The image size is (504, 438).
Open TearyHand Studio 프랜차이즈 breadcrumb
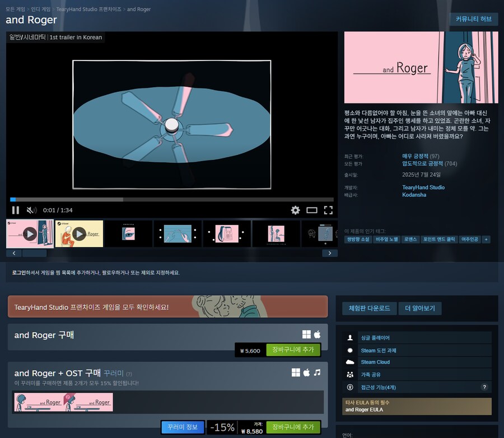(x=89, y=10)
